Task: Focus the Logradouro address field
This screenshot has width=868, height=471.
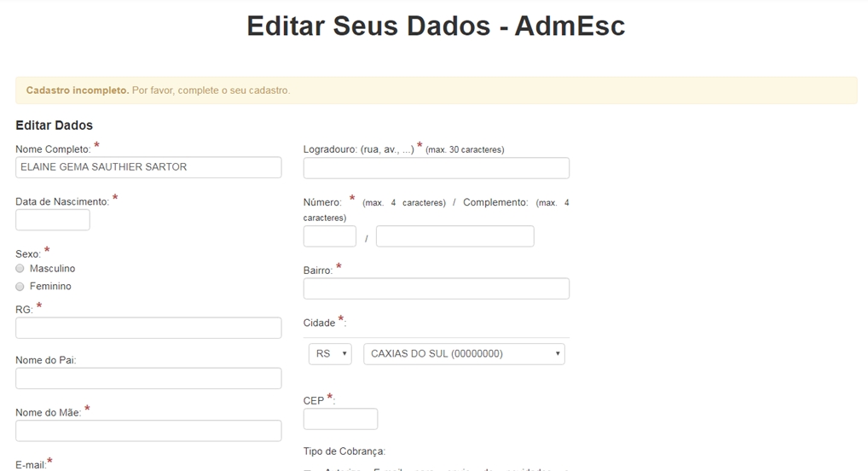Action: [x=436, y=168]
